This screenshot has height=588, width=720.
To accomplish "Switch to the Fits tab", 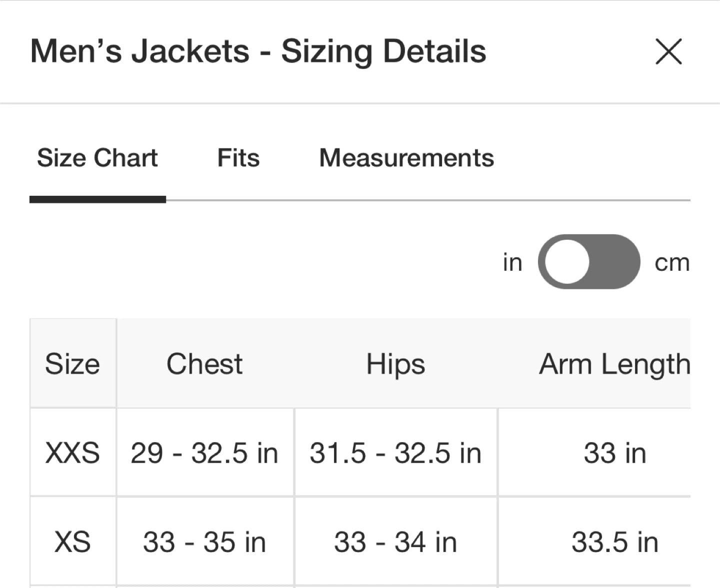I will coord(238,158).
